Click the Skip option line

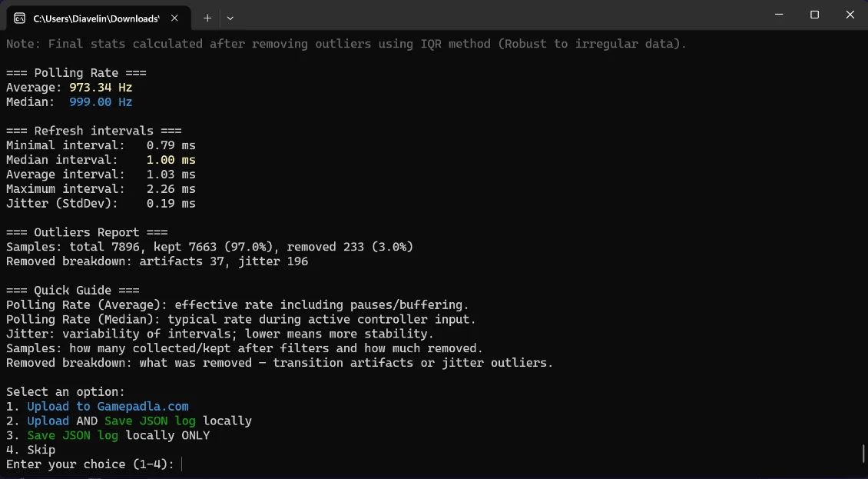[31, 450]
